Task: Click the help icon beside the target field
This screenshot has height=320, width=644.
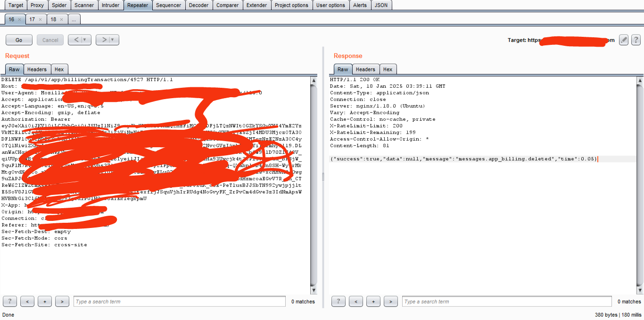Action: coord(636,40)
